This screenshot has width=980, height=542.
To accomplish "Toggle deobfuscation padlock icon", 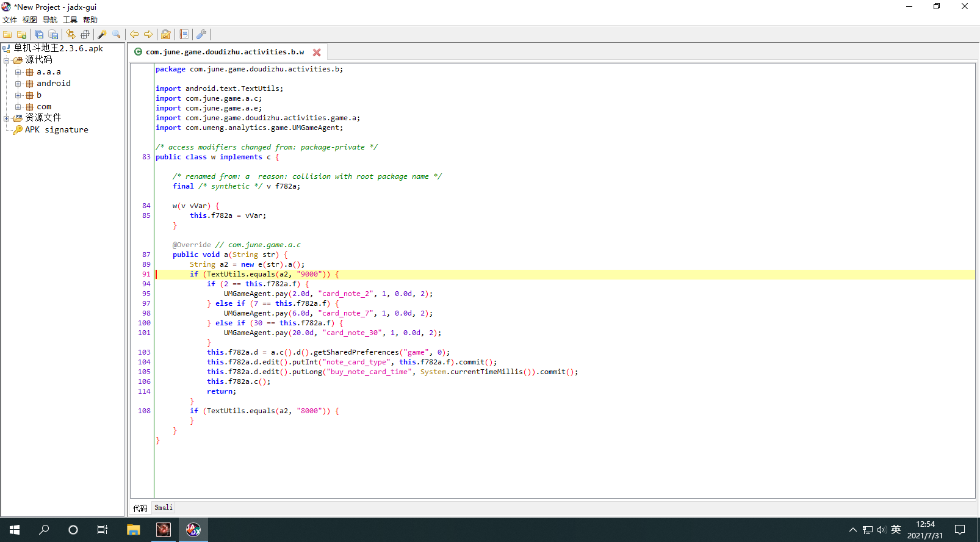I will point(165,34).
